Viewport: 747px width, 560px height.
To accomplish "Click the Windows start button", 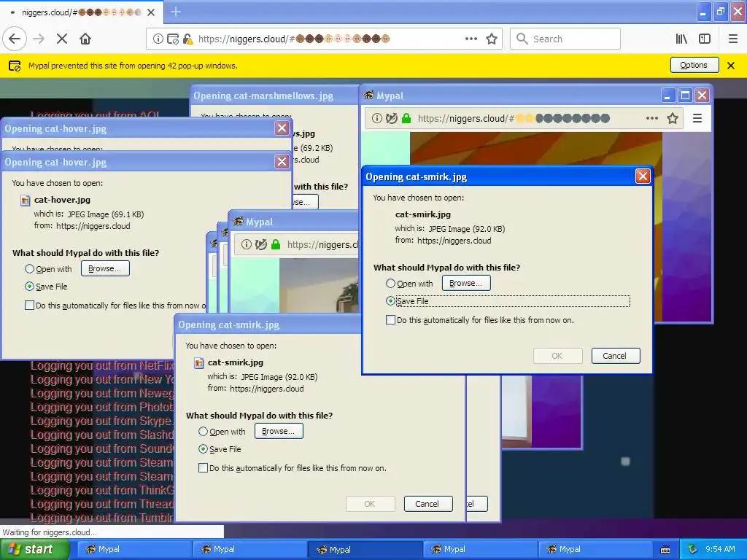I will tap(34, 549).
